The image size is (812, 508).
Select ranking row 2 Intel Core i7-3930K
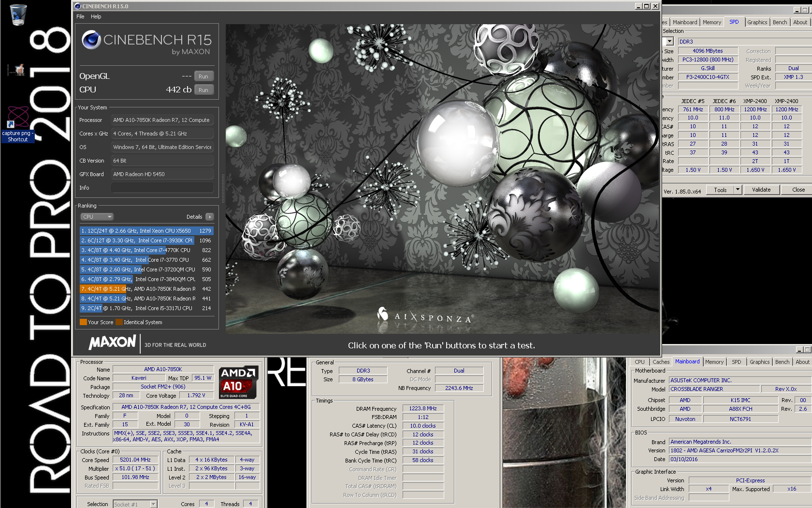coord(146,240)
